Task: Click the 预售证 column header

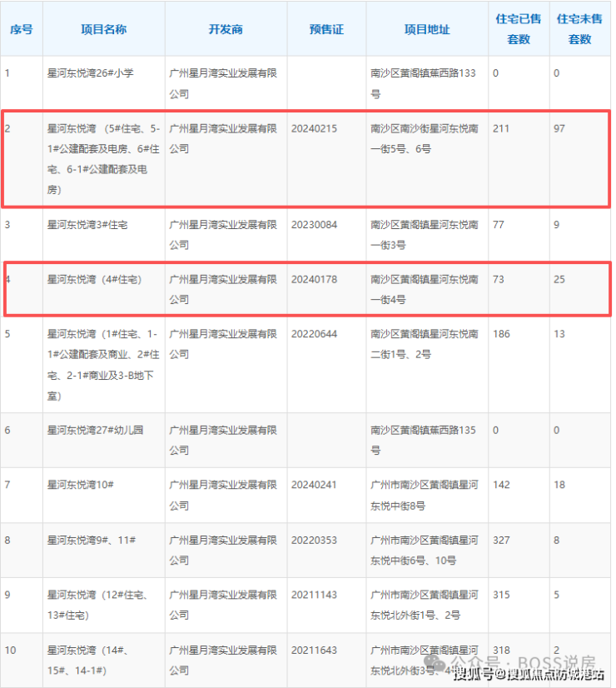Action: tap(326, 29)
